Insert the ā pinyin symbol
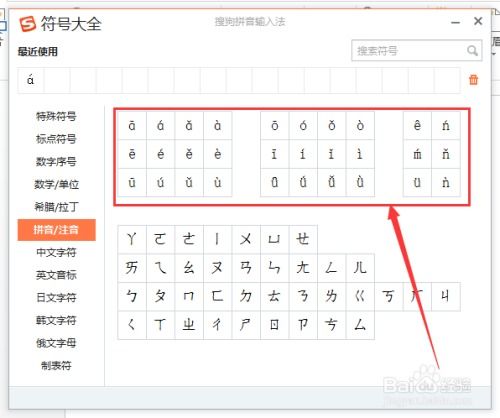 click(132, 126)
